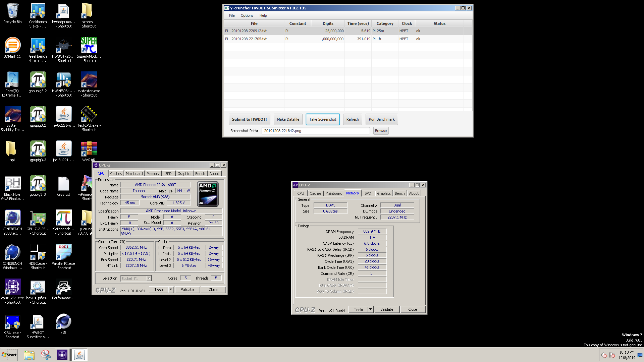The image size is (644, 362).
Task: Open Graphics tab in left CPU-Z
Action: 184,174
